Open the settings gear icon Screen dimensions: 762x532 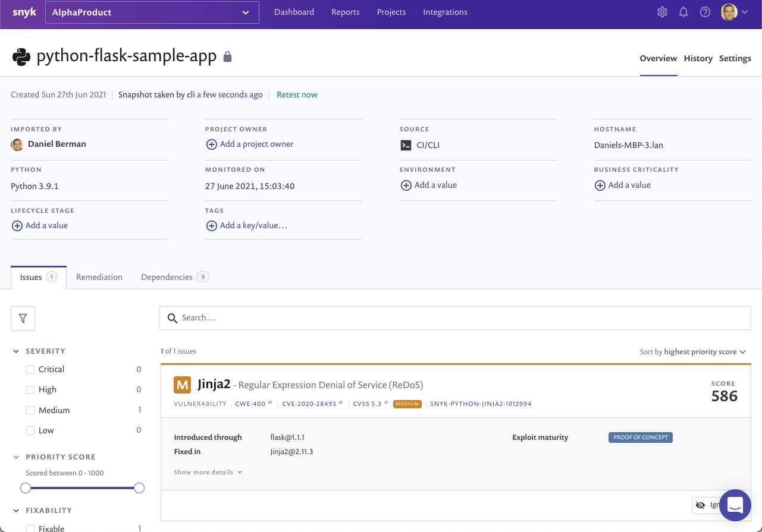tap(662, 12)
